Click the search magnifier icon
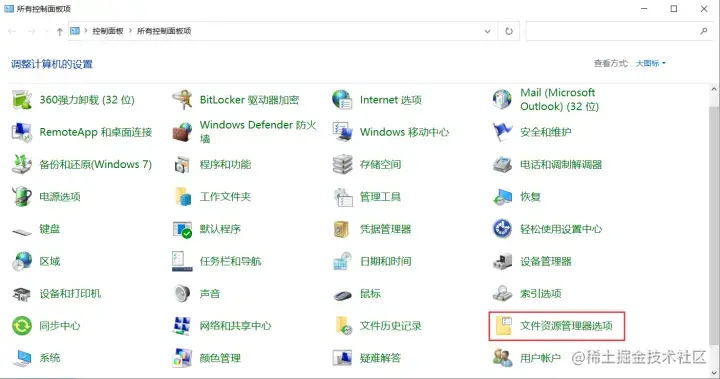This screenshot has height=379, width=720. coord(703,31)
